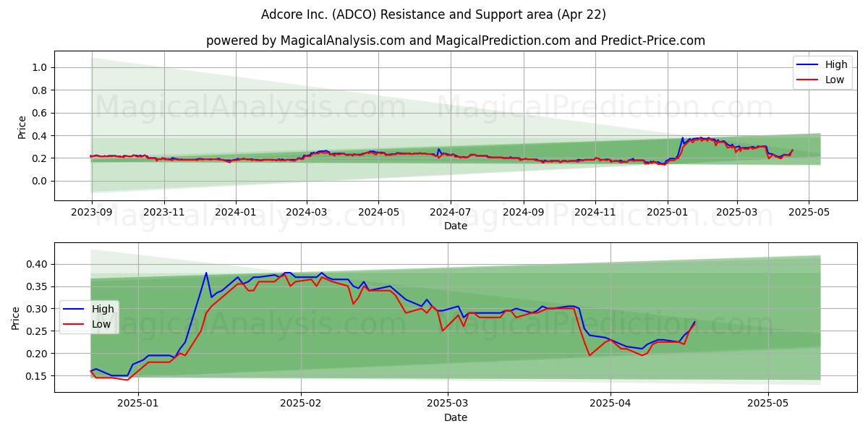
Task: Click 'High' in the bottom chart legend
Action: [x=101, y=309]
